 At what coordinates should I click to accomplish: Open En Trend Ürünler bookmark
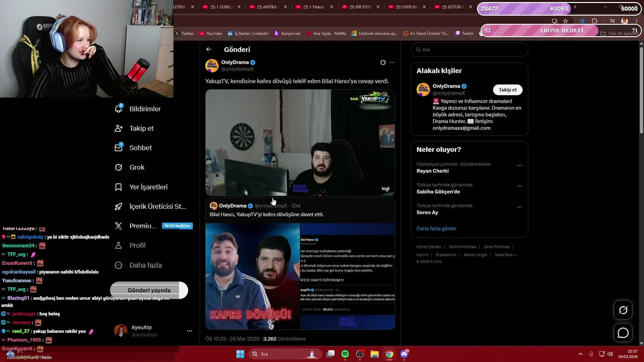tap(426, 33)
